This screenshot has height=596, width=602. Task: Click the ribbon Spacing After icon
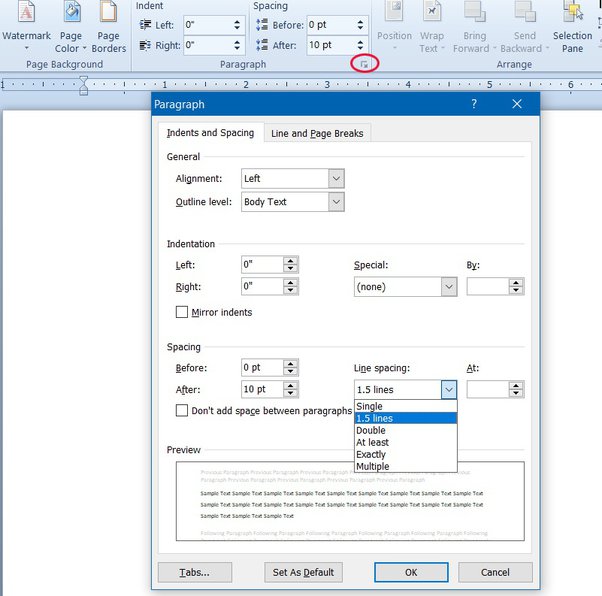point(262,45)
